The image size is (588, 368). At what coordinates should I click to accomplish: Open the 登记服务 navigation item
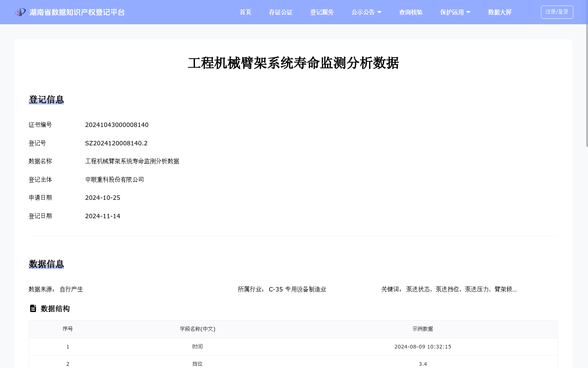322,12
